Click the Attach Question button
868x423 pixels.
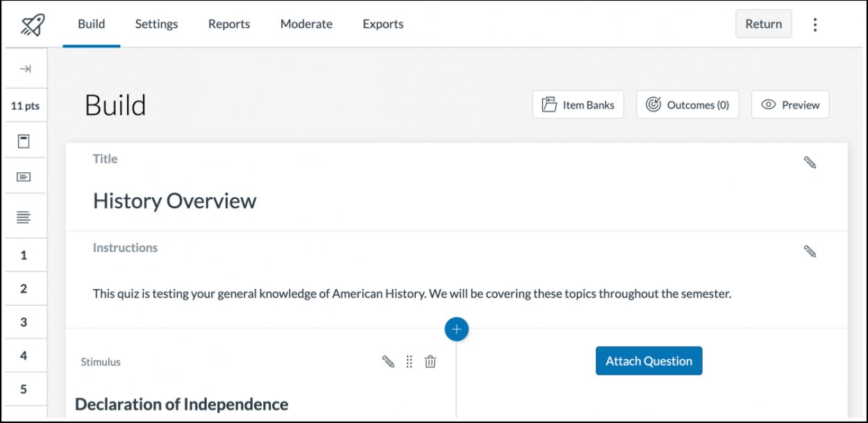[x=649, y=360]
